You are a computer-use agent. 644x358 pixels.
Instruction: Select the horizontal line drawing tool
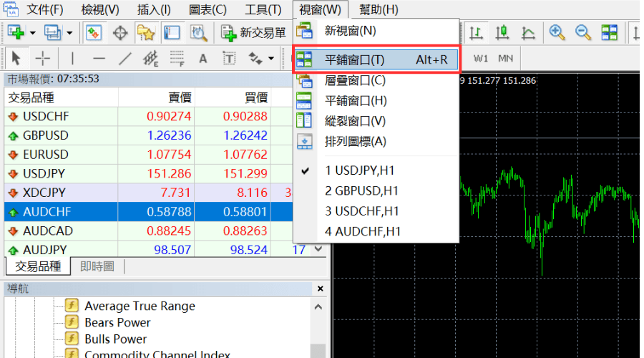pos(99,59)
